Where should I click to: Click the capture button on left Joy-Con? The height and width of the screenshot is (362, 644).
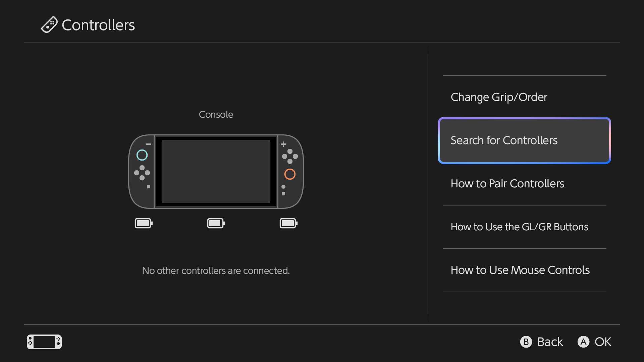[149, 187]
